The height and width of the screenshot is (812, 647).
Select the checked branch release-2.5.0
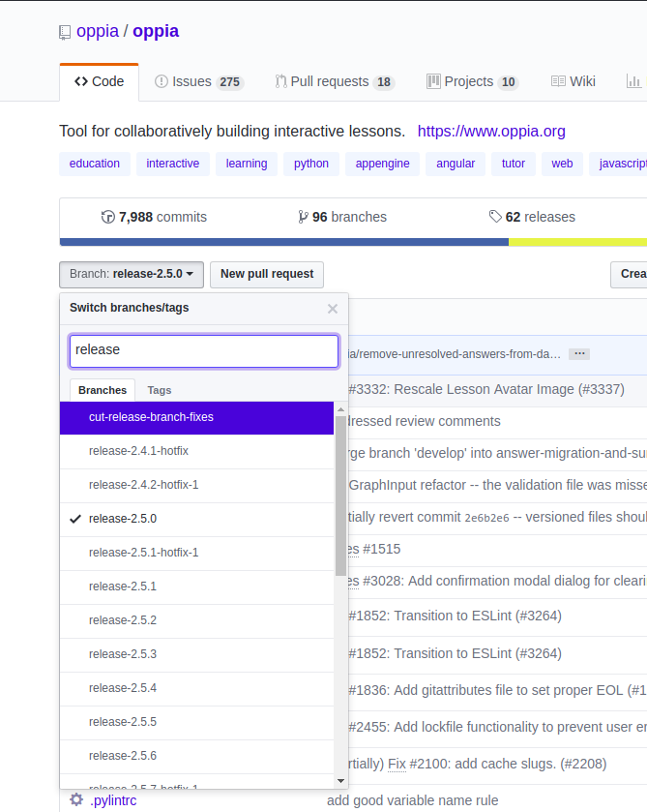[x=196, y=519]
